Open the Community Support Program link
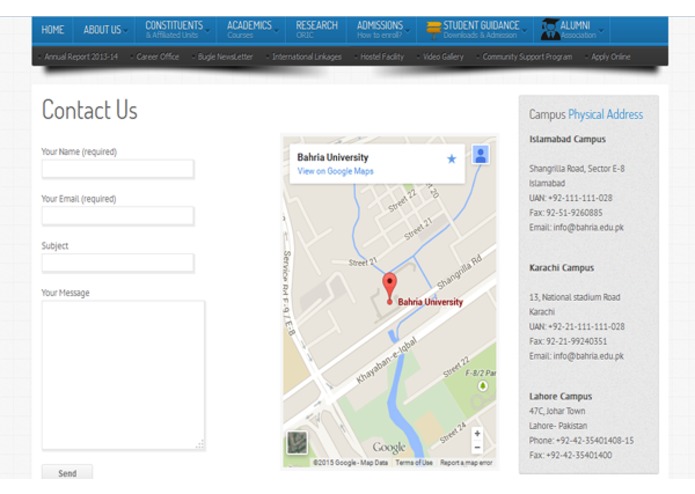The image size is (695, 494). pyautogui.click(x=527, y=57)
